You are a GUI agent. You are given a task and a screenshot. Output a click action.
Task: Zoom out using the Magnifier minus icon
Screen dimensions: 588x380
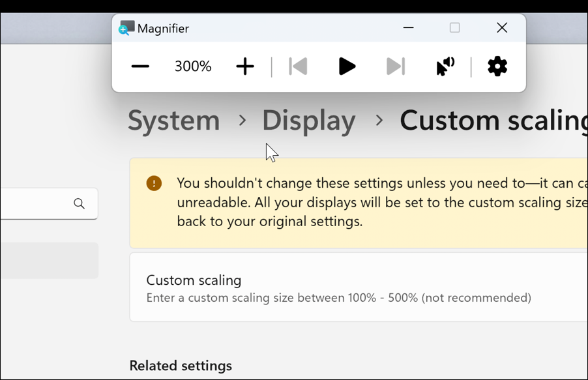pos(140,66)
